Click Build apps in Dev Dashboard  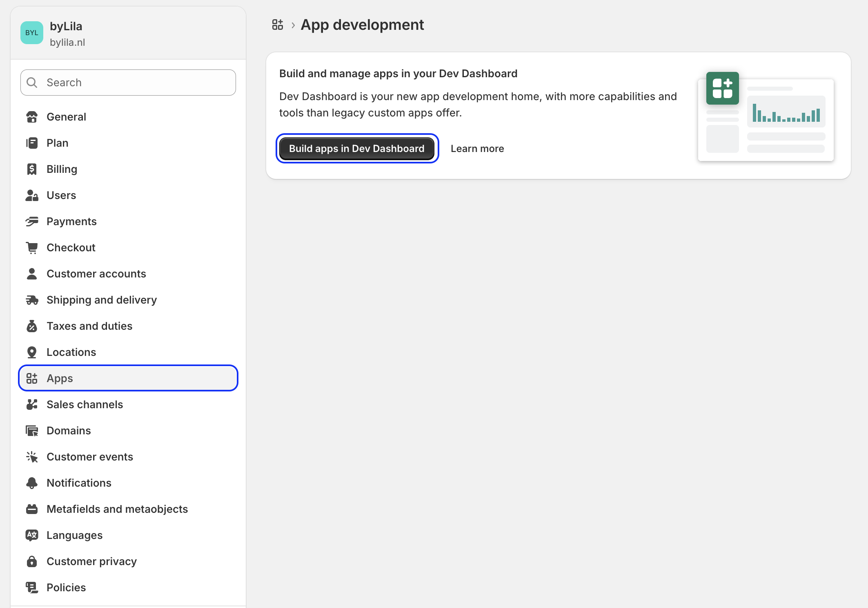point(356,148)
